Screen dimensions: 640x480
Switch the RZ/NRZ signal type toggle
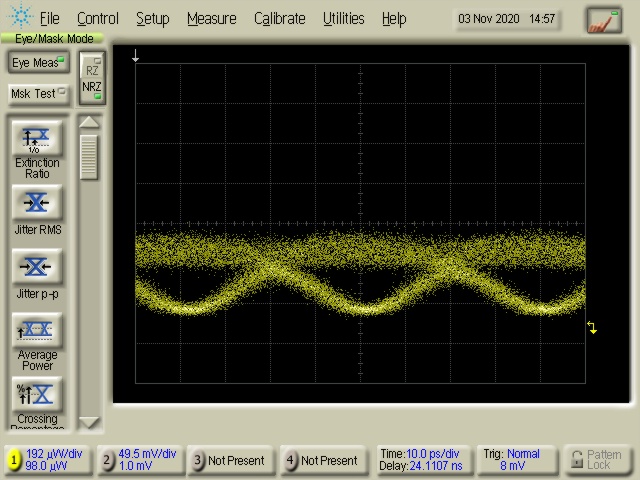(91, 78)
